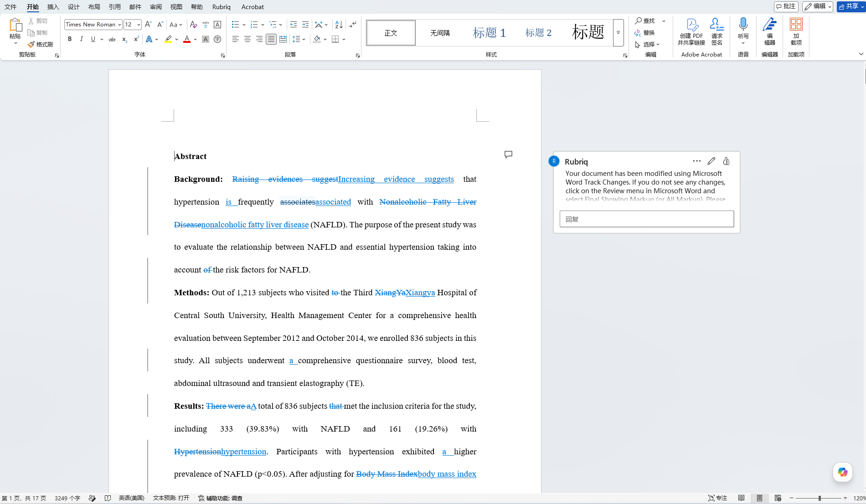Apply the 标题 1 heading style
866x504 pixels.
[x=489, y=33]
